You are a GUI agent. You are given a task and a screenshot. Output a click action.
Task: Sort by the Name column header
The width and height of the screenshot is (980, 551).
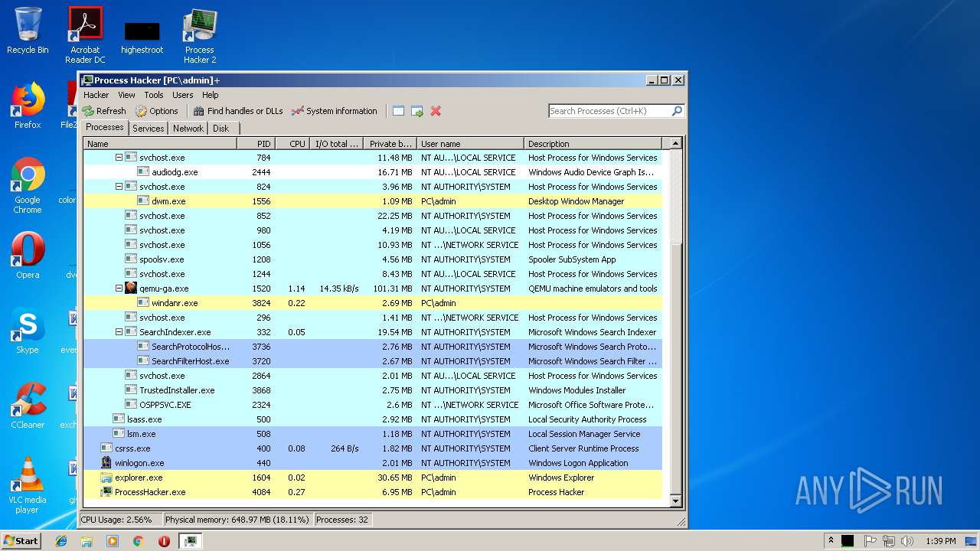pyautogui.click(x=160, y=143)
